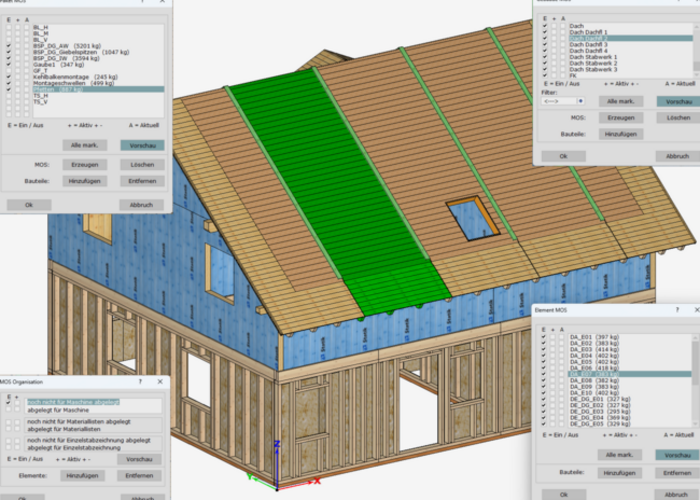Select 'Dach Stabwerk 1' list row
This screenshot has width=700, height=500.
pyautogui.click(x=630, y=57)
